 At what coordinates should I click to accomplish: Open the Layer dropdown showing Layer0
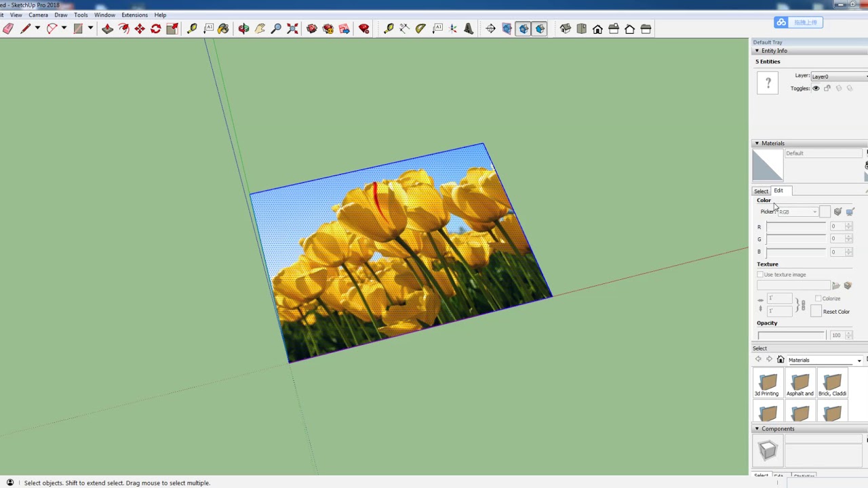click(x=839, y=77)
